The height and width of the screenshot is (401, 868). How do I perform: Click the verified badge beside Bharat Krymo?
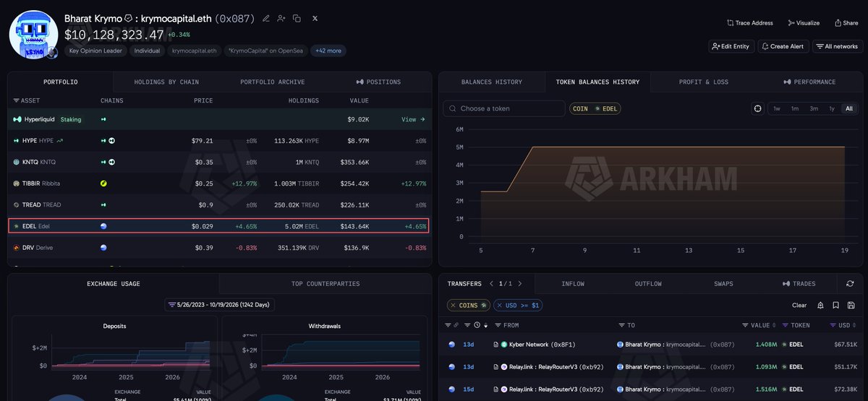(x=128, y=18)
